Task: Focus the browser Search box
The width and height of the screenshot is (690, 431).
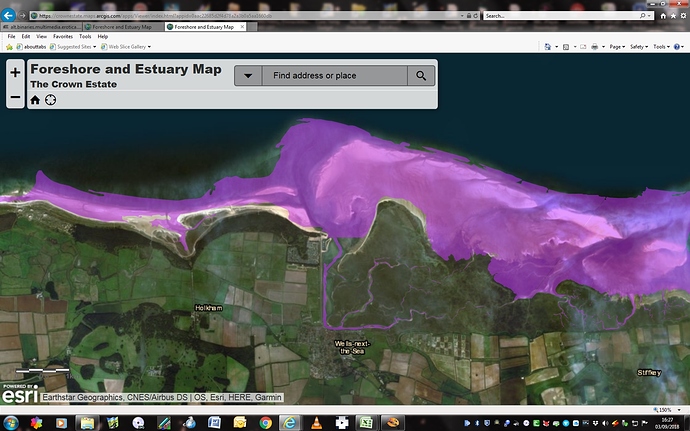Action: pyautogui.click(x=561, y=16)
